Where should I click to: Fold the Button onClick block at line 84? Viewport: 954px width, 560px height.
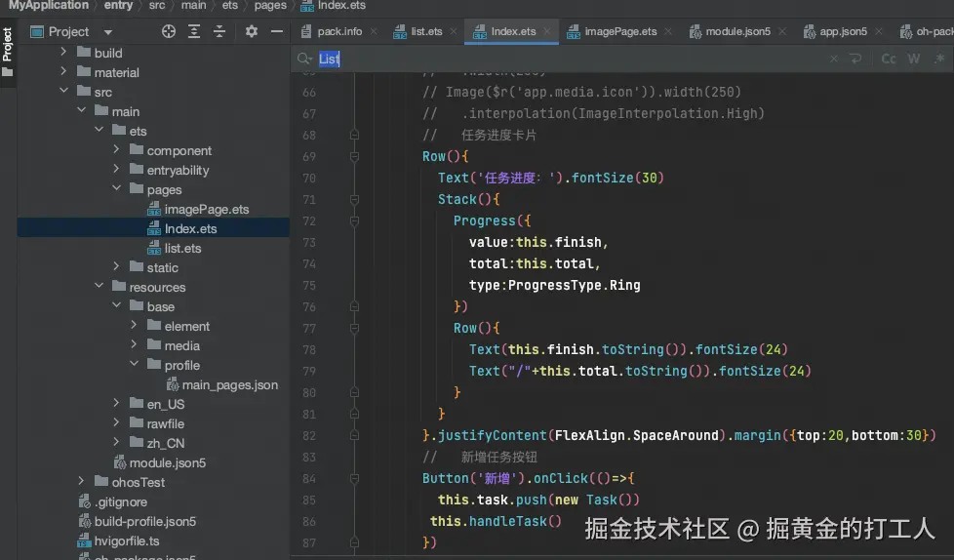coord(354,478)
